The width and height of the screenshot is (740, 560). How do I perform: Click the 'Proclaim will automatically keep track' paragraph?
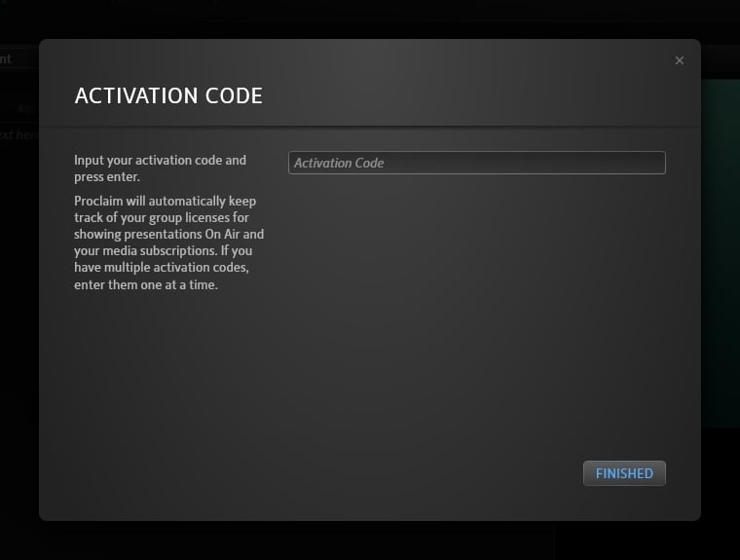[x=169, y=243]
